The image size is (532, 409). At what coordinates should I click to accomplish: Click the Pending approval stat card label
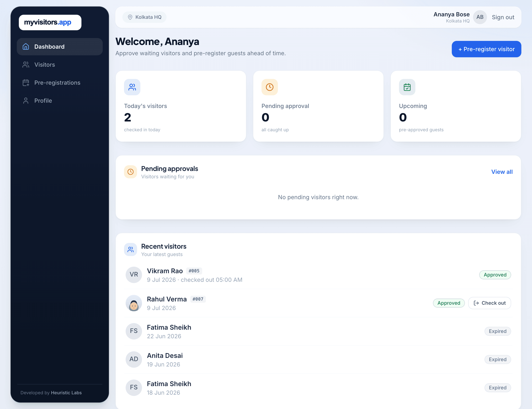pos(285,106)
